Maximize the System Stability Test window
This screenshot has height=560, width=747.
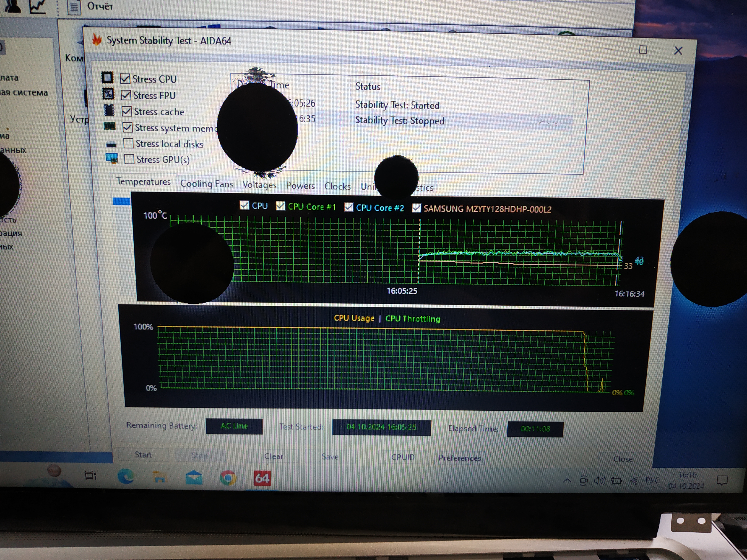click(x=643, y=50)
